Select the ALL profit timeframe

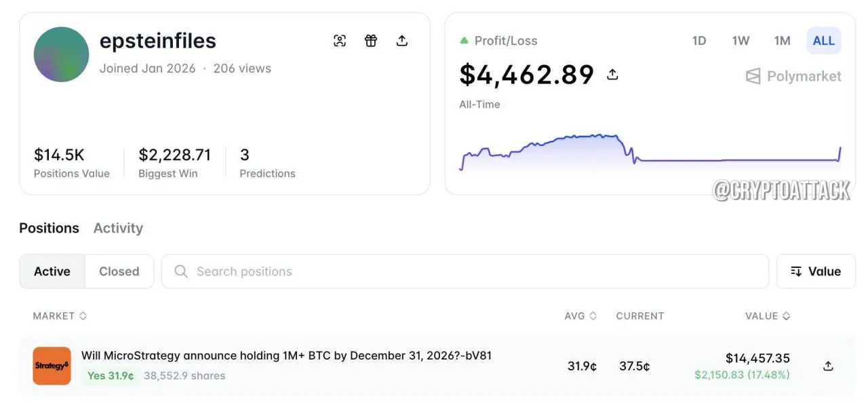tap(824, 41)
